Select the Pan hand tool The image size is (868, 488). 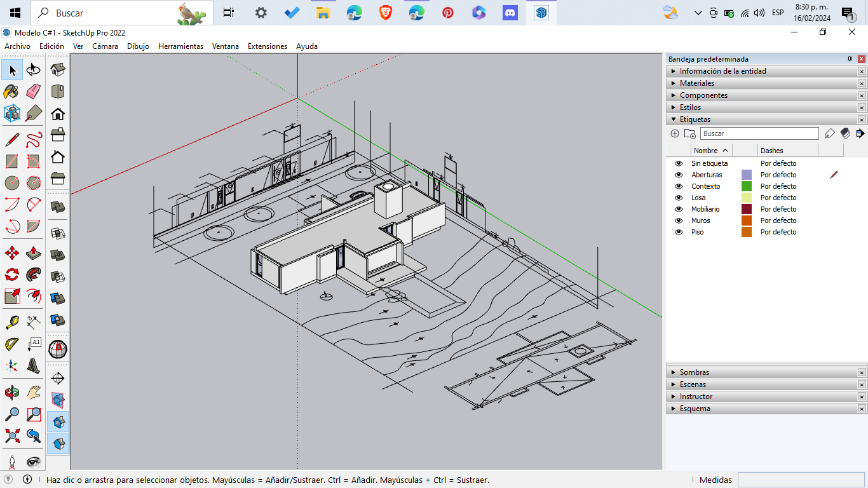(x=34, y=393)
